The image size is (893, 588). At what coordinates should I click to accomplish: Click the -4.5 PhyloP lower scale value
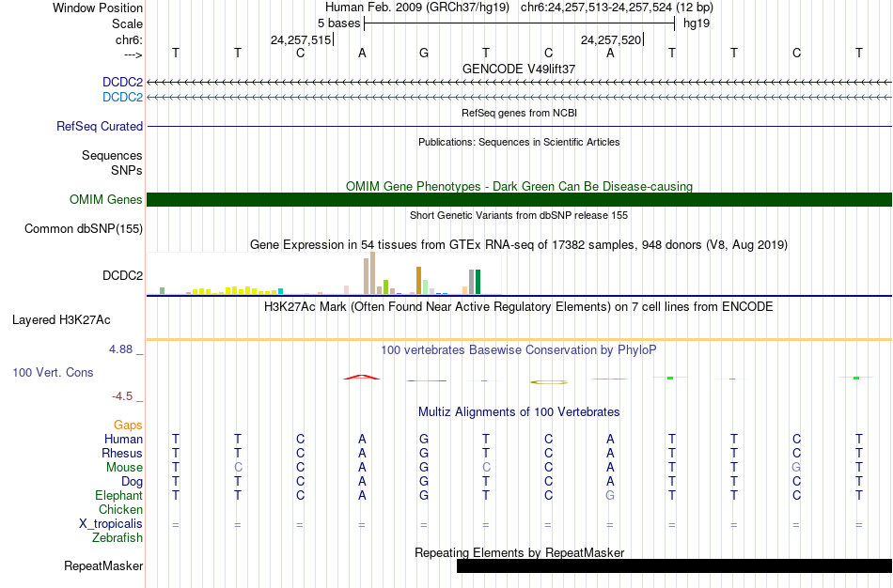pyautogui.click(x=122, y=395)
